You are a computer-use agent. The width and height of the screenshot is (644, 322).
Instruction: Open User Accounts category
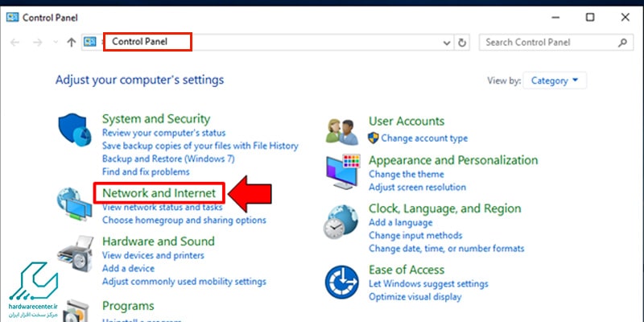pos(407,122)
